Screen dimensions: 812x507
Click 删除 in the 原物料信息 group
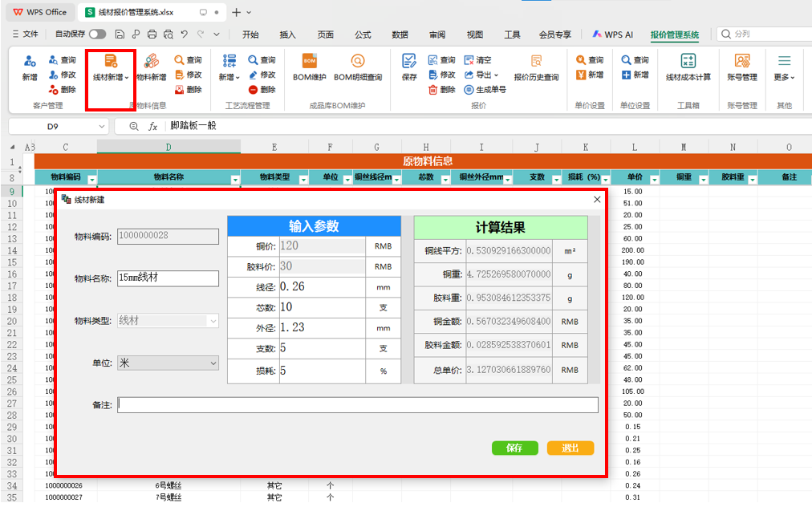(x=189, y=90)
